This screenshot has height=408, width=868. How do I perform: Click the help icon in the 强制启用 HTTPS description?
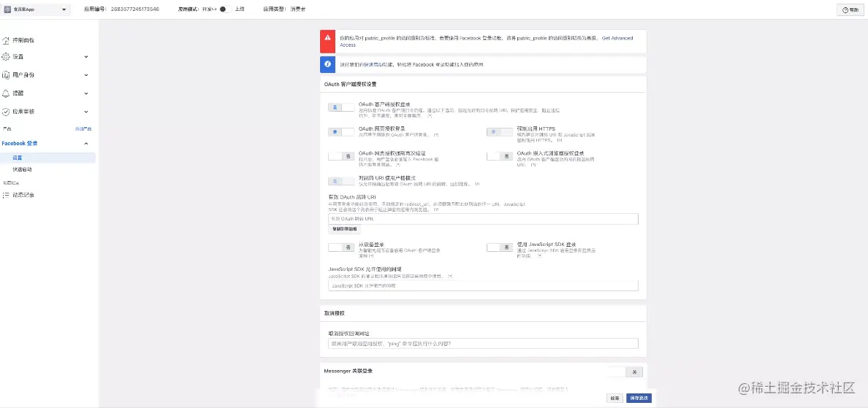[x=560, y=140]
